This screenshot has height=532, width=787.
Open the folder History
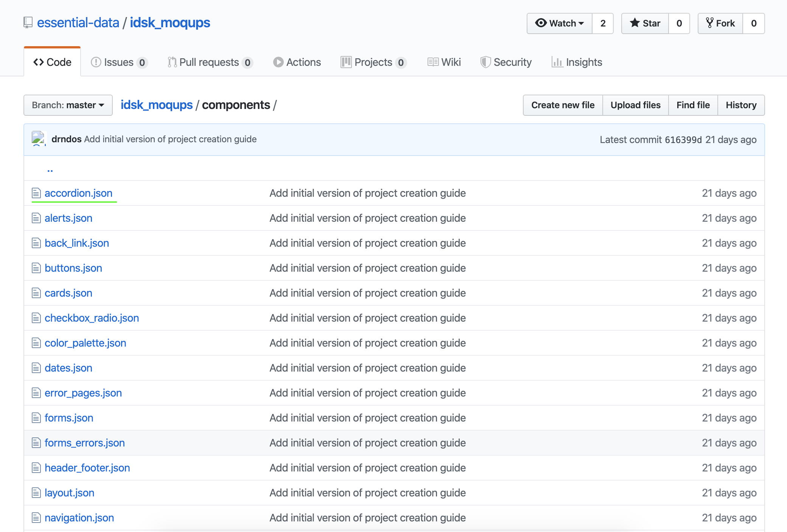coord(741,105)
